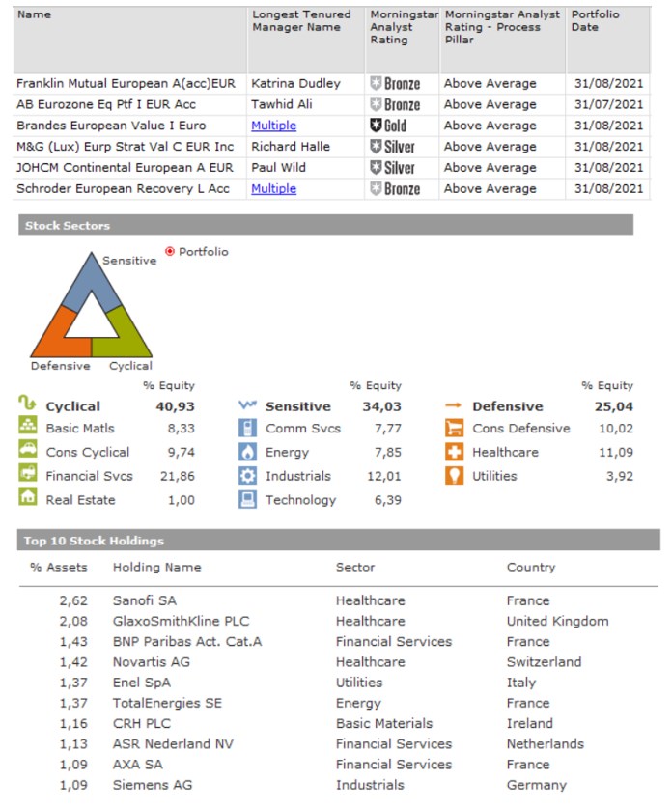
Task: Click the red Portfolio legend marker
Action: [170, 251]
